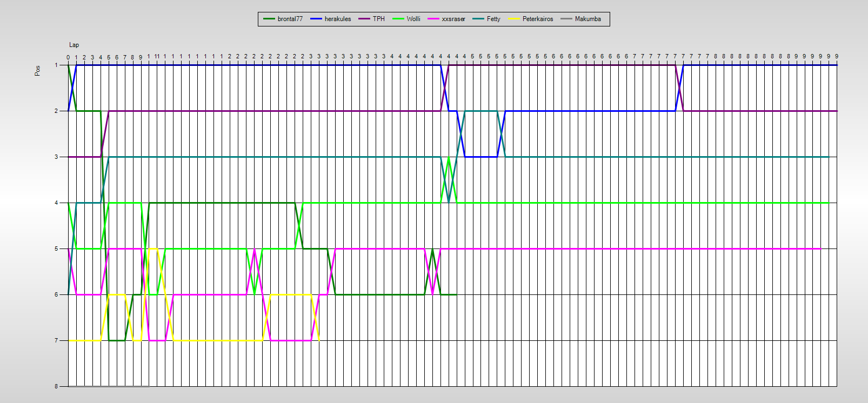Screen dimensions: 868x403
Task: Select the TPH legend label
Action: (x=379, y=19)
